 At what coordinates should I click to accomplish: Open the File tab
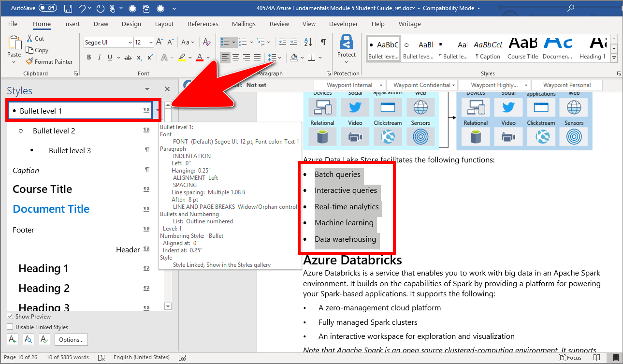tap(13, 24)
